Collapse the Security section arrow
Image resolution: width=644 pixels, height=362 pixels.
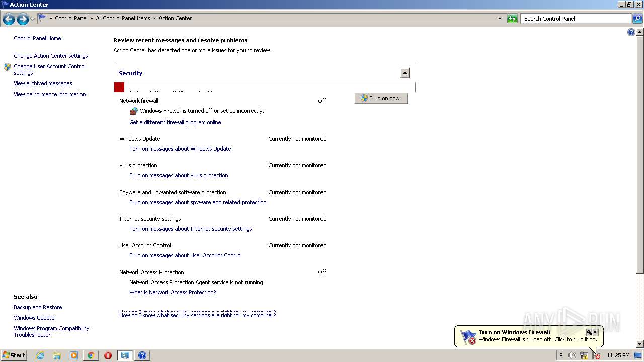point(405,73)
